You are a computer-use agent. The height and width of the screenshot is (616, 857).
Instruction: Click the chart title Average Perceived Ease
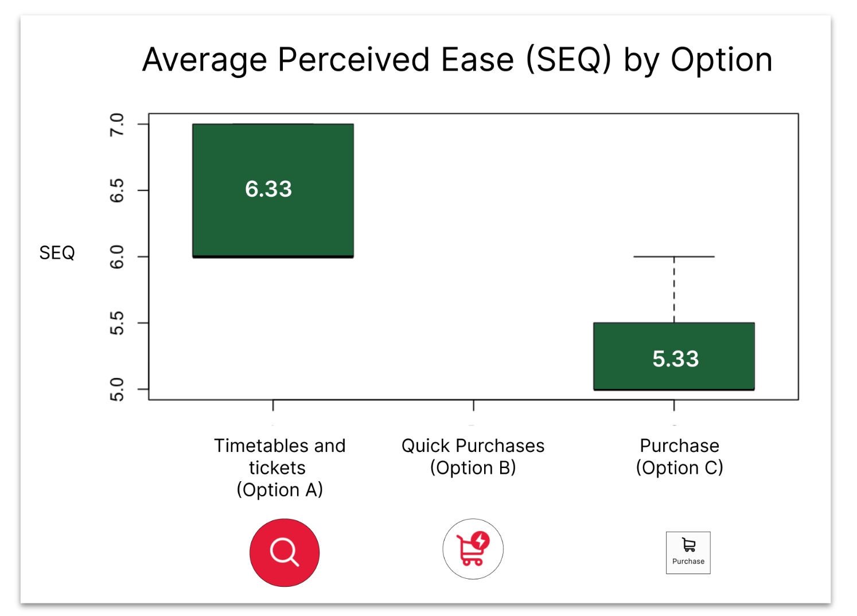457,60
